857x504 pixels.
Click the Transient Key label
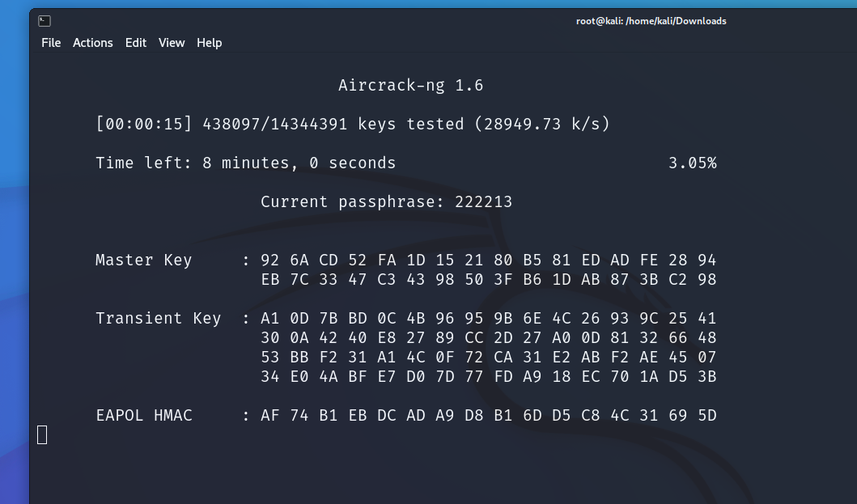158,318
